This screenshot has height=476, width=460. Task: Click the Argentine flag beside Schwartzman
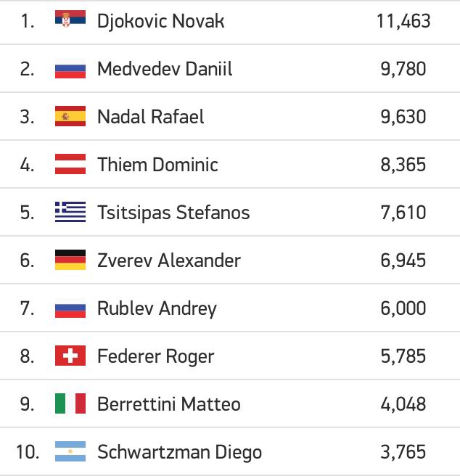point(70,451)
